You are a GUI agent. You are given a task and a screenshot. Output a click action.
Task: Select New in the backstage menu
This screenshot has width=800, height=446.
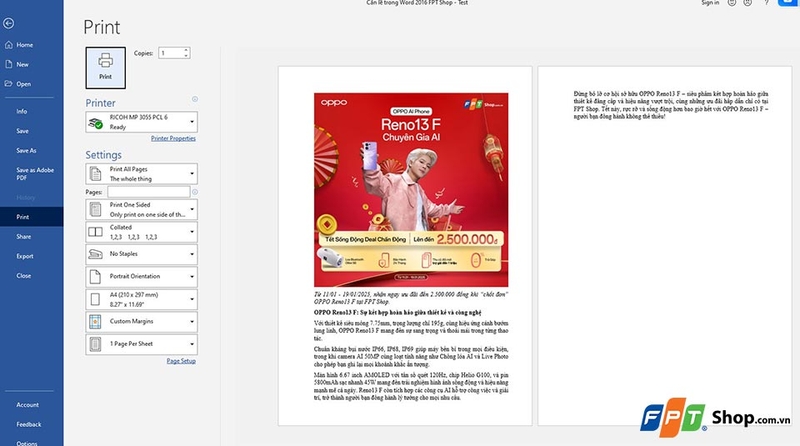pos(22,64)
